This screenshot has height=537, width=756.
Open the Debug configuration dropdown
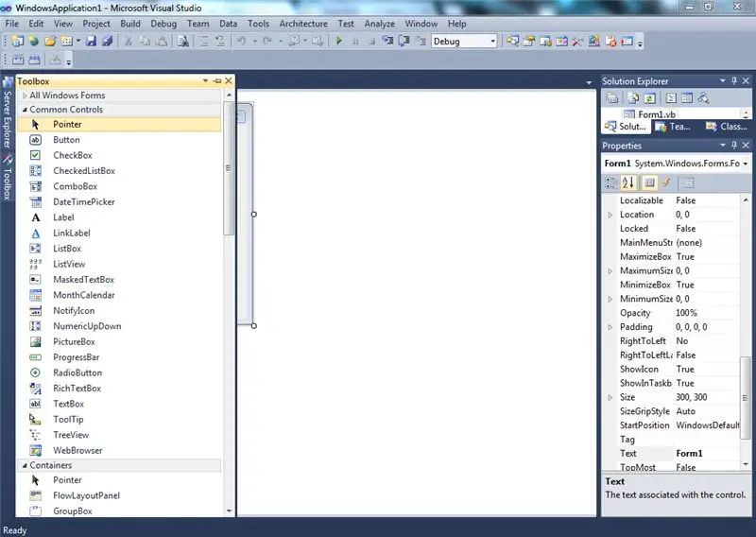[492, 42]
